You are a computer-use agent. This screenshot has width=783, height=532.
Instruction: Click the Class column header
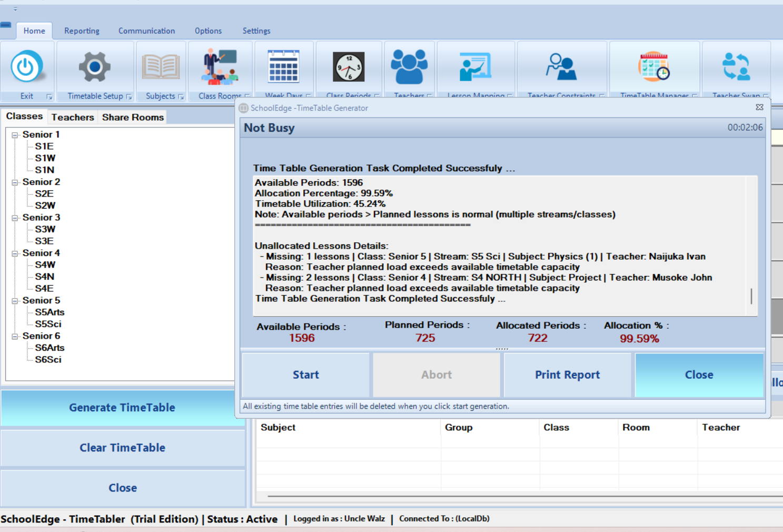click(x=579, y=427)
